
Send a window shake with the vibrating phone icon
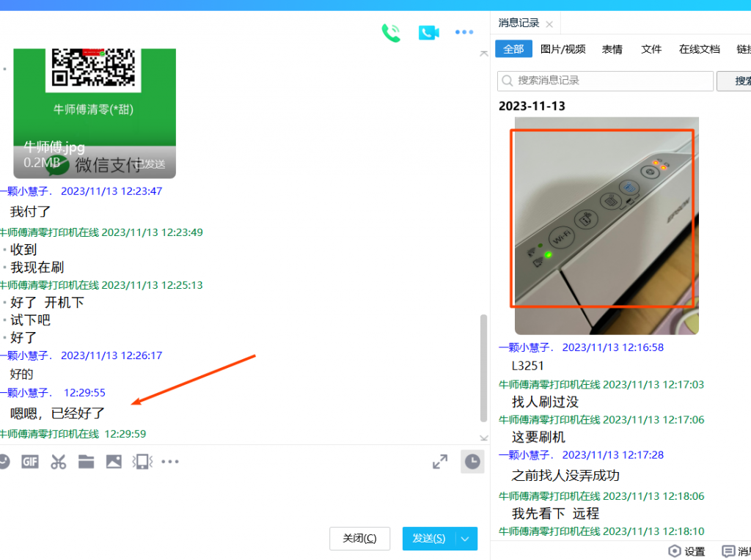pyautogui.click(x=142, y=462)
